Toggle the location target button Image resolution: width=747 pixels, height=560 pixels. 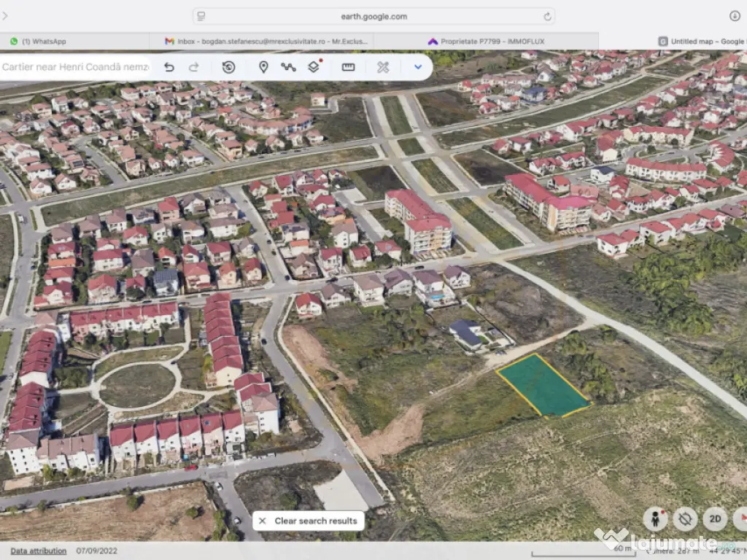point(685,518)
